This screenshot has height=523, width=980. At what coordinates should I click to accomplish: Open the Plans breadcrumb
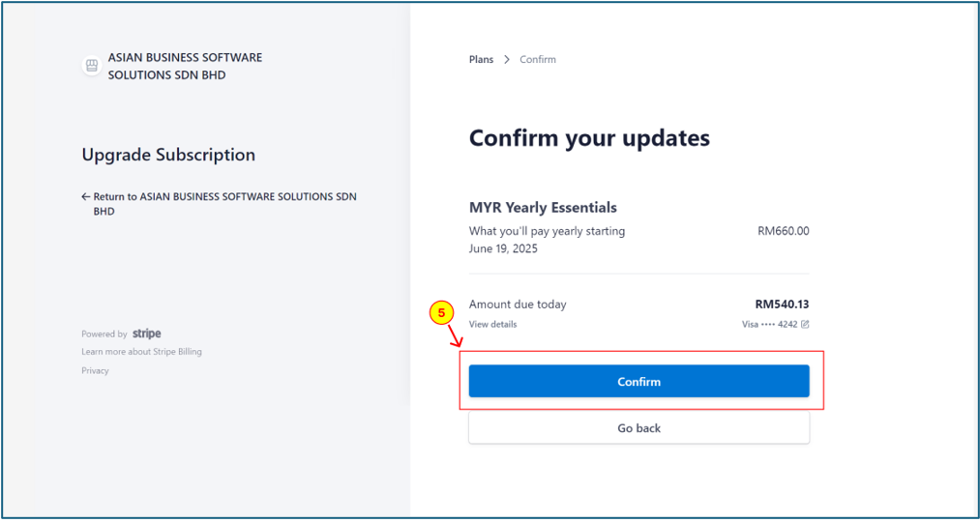[481, 59]
